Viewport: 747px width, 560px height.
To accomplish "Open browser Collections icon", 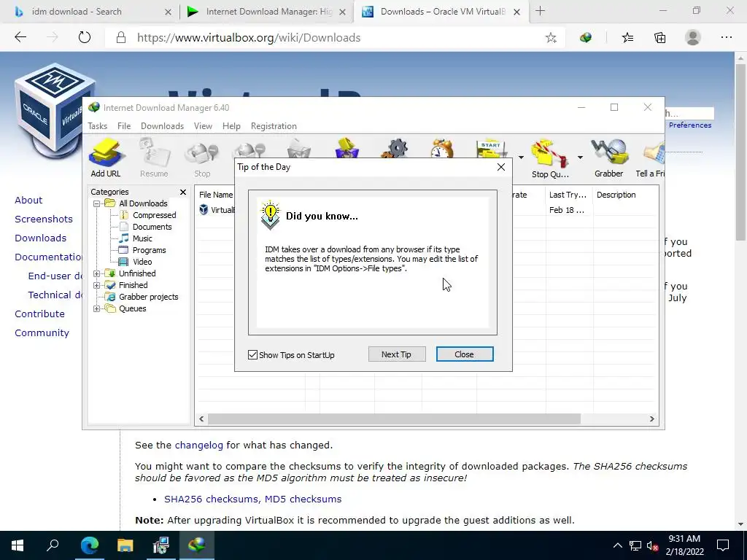I will tap(659, 38).
